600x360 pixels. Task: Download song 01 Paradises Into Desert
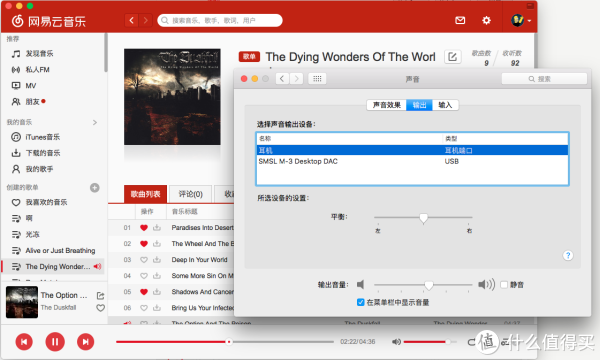coord(157,228)
